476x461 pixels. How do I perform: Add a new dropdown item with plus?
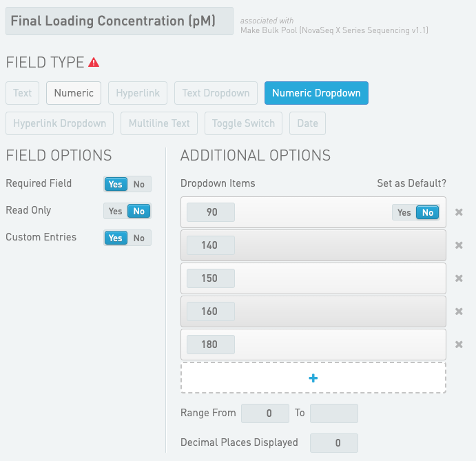pos(313,378)
